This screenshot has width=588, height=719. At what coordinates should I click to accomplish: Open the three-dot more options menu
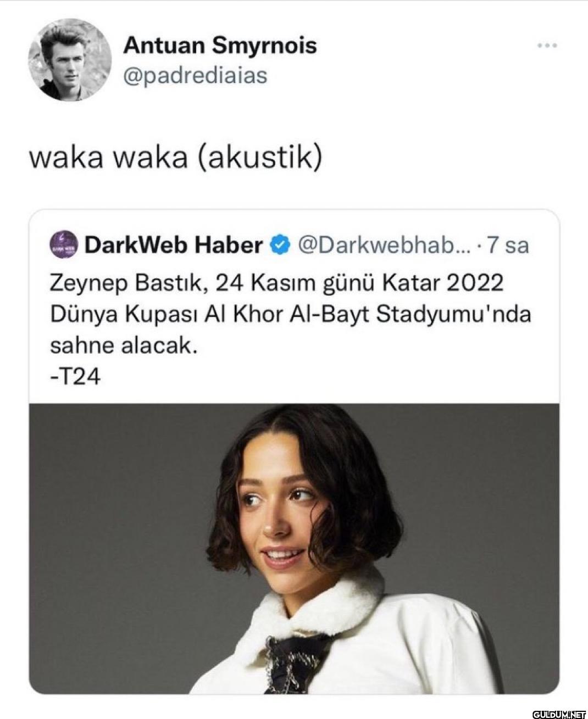(x=547, y=46)
